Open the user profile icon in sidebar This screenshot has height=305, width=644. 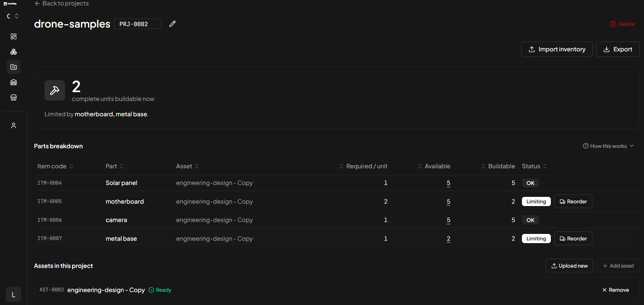(14, 125)
